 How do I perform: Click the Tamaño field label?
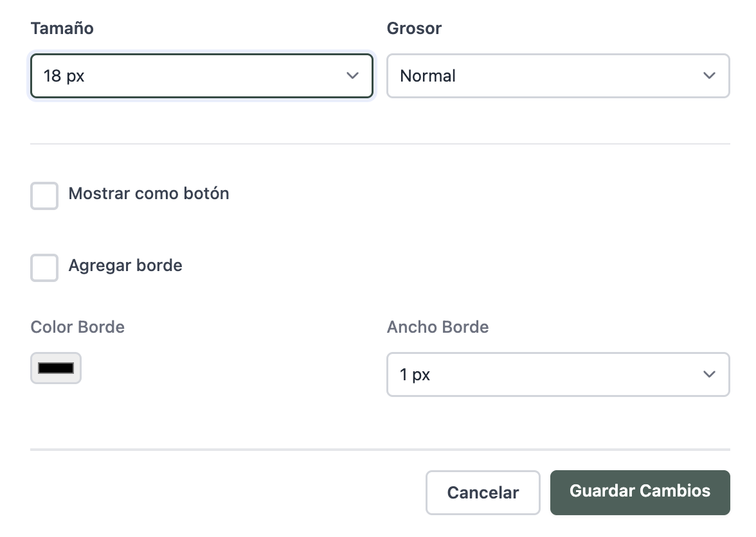pyautogui.click(x=62, y=28)
